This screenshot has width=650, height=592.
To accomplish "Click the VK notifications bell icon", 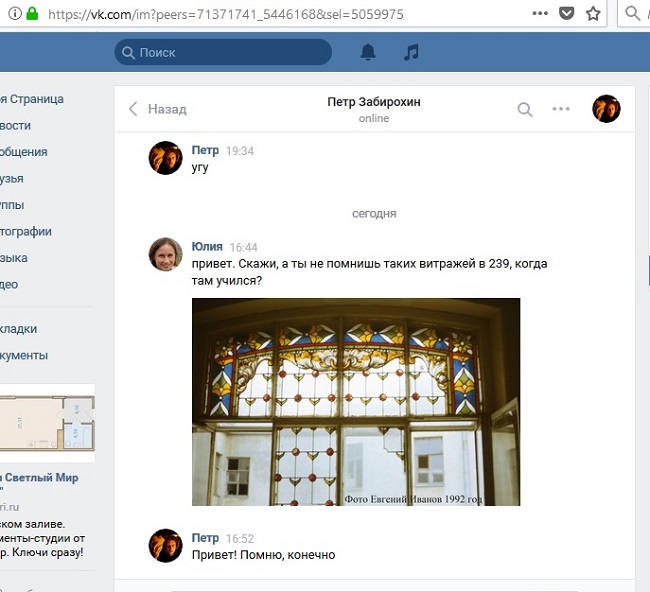I will coord(368,52).
